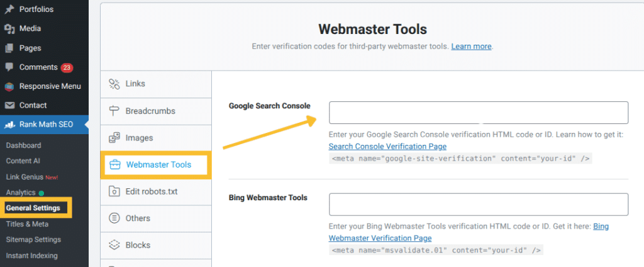Switch to Edit robots.txt tab
This screenshot has width=644, height=267.
(156, 191)
